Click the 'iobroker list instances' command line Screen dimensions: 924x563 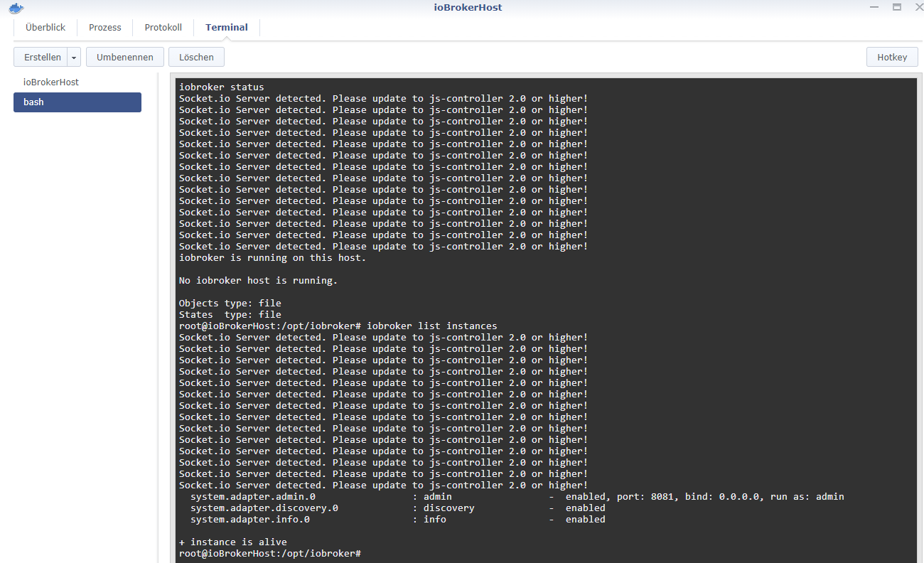338,326
